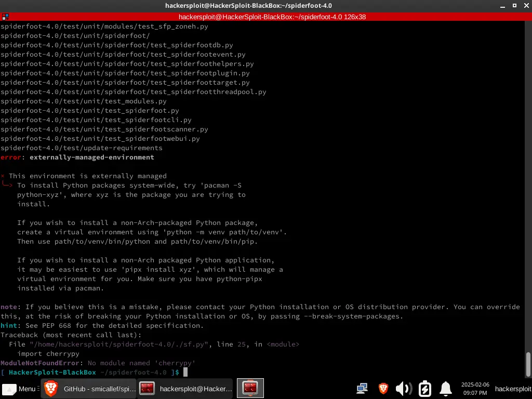Open the volume speaker tray icon
The width and height of the screenshot is (532, 399).
pyautogui.click(x=403, y=389)
